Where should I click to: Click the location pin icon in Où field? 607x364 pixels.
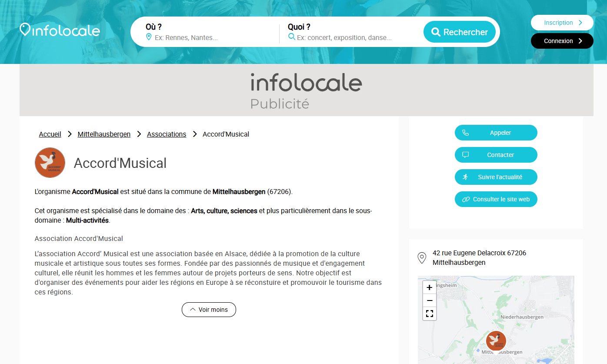(149, 37)
